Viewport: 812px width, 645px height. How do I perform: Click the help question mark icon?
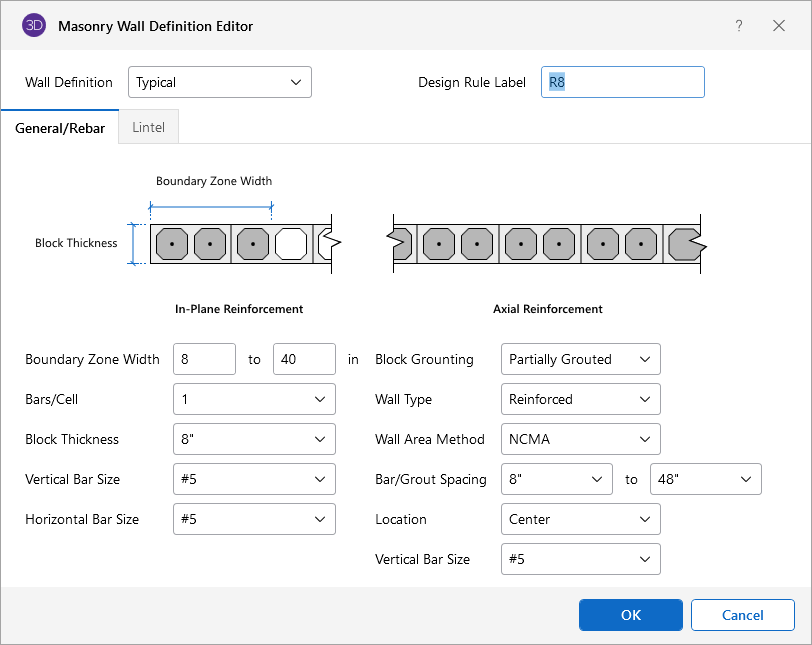coord(739,26)
